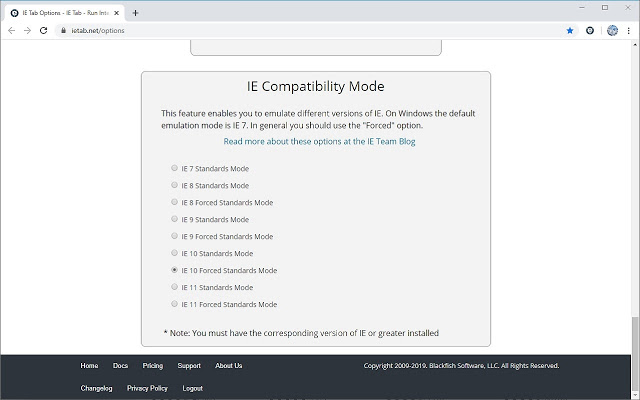640x400 pixels.
Task: Click Logout in the footer
Action: tap(192, 388)
